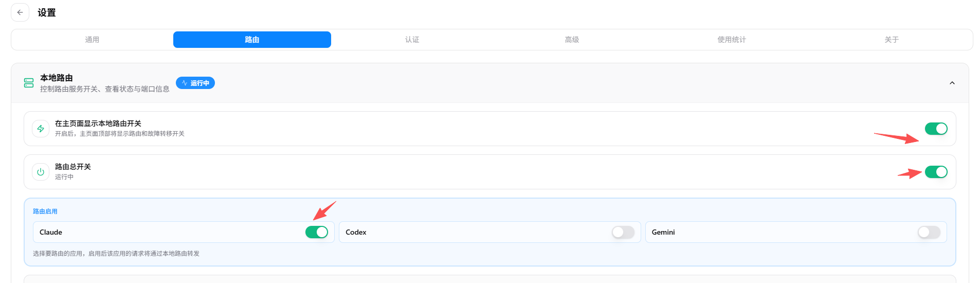Open the 认证 tab
The width and height of the screenshot is (980, 283).
click(x=412, y=40)
